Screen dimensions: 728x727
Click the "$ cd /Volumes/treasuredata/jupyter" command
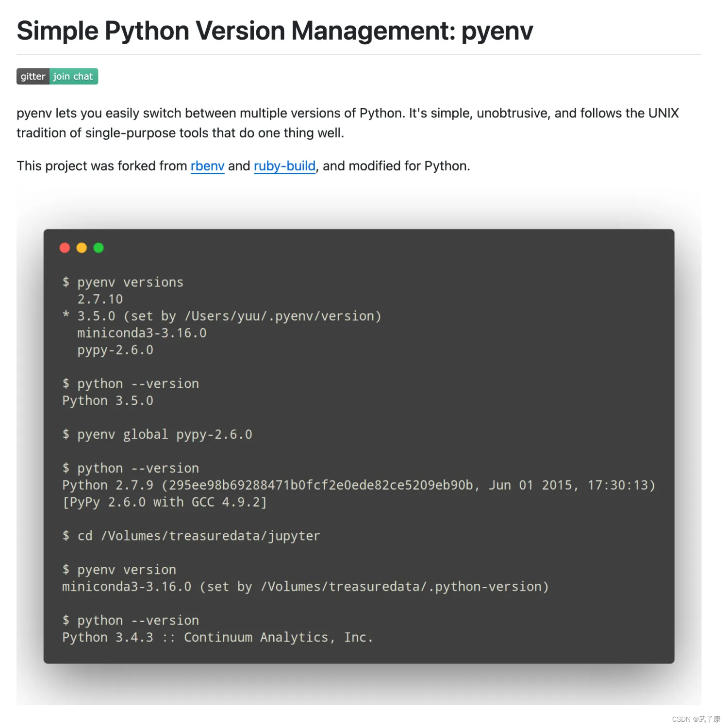tap(191, 536)
